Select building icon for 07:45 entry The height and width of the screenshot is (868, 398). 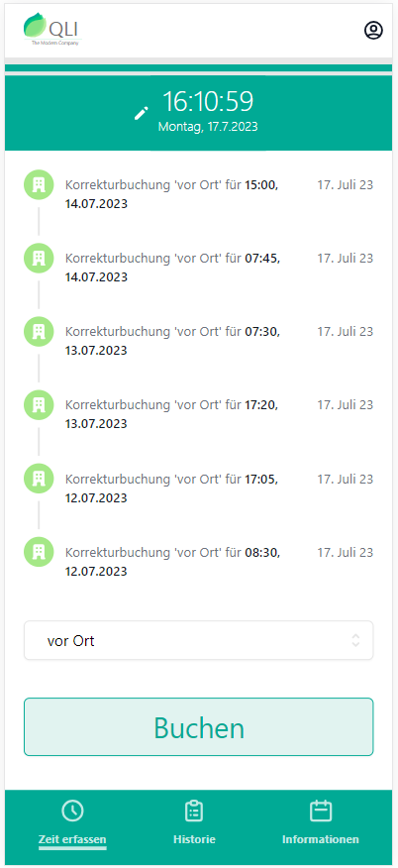(x=39, y=258)
